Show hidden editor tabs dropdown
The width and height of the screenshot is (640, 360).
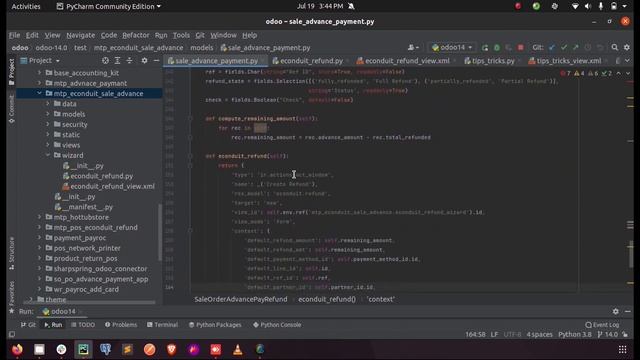pos(627,60)
